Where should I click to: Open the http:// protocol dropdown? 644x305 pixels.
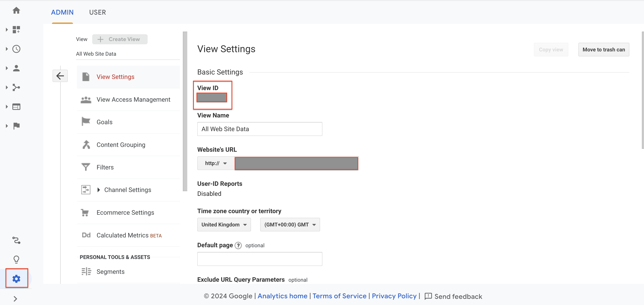pyautogui.click(x=216, y=163)
